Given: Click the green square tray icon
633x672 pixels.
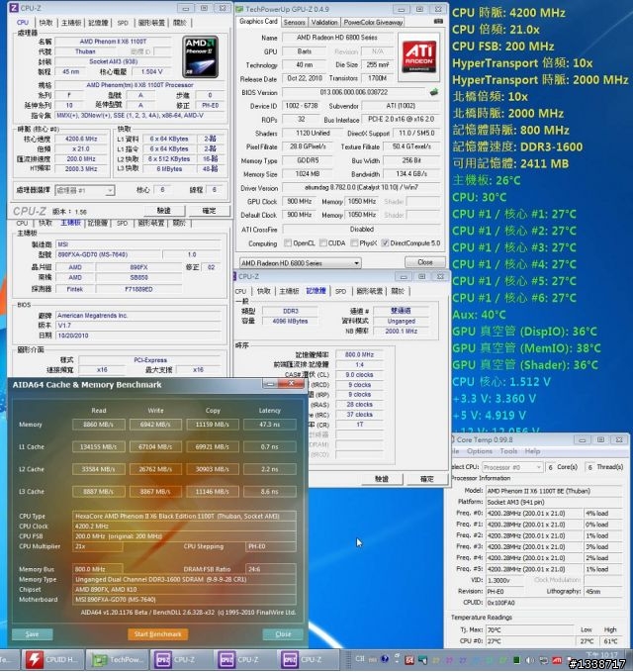Looking at the screenshot, I should [x=517, y=660].
